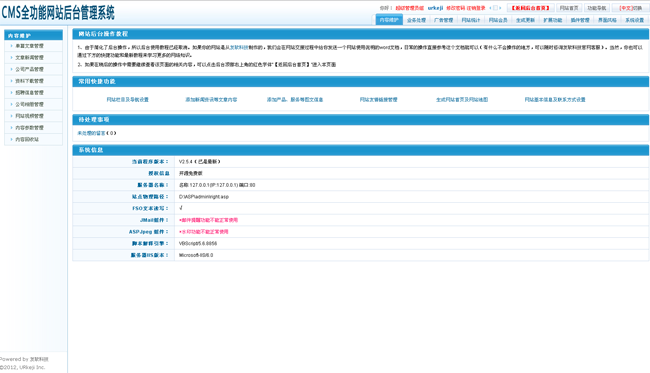Image resolution: width=650 pixels, height=373 pixels.
Task: Open the 功能导航 button
Action: click(x=597, y=8)
